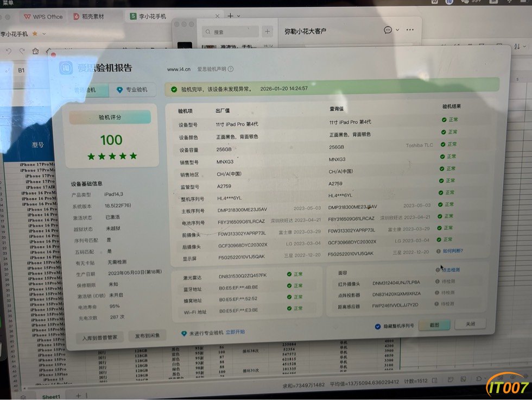
Task: Open the 菜单 item in macOS menu bar
Action: pos(8,3)
